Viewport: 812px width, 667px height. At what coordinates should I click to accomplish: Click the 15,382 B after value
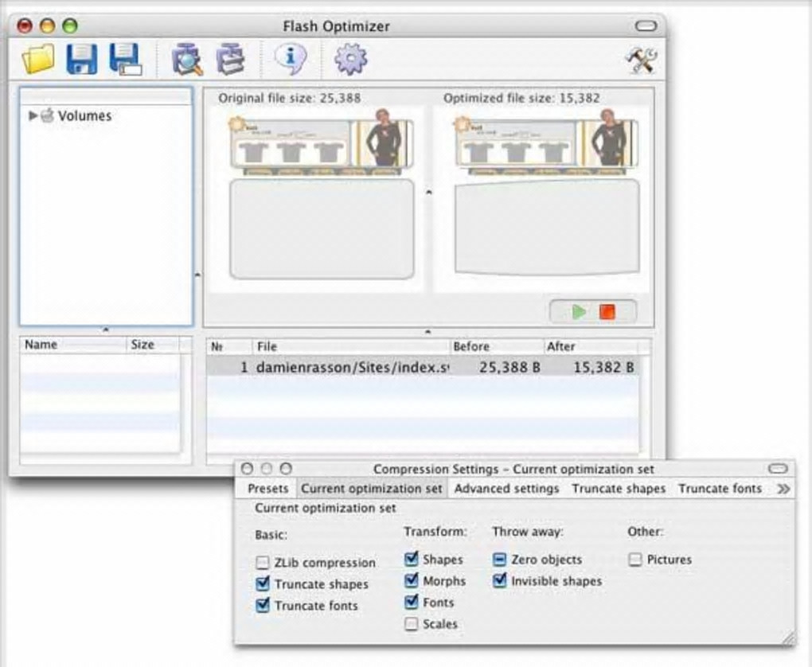tap(603, 368)
